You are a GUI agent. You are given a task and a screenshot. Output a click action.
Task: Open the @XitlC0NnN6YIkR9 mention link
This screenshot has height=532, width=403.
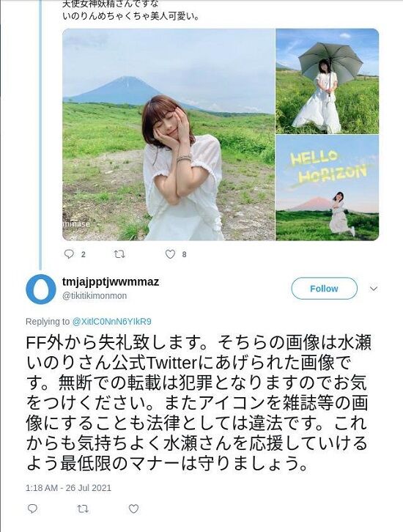[111, 321]
